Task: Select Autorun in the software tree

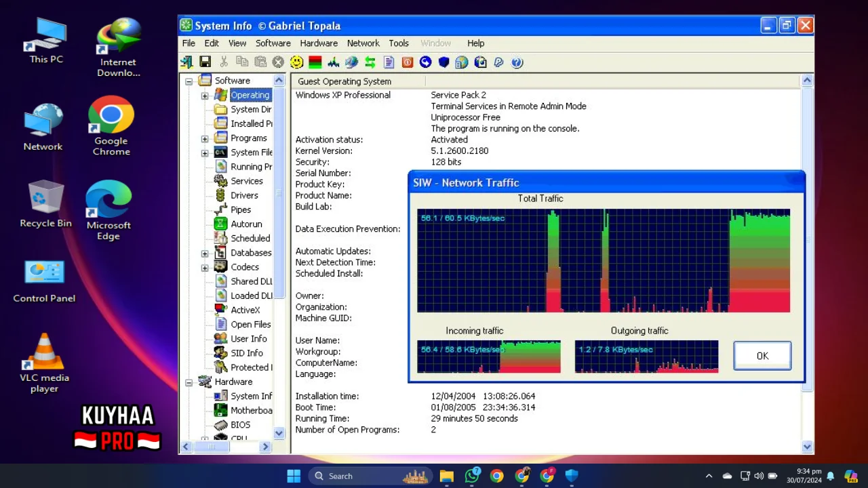Action: tap(246, 224)
